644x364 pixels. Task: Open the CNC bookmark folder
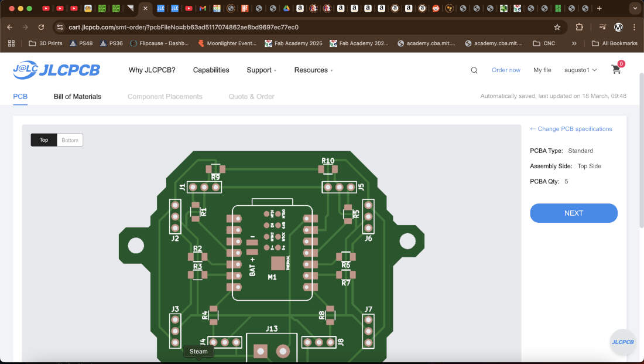tap(544, 43)
